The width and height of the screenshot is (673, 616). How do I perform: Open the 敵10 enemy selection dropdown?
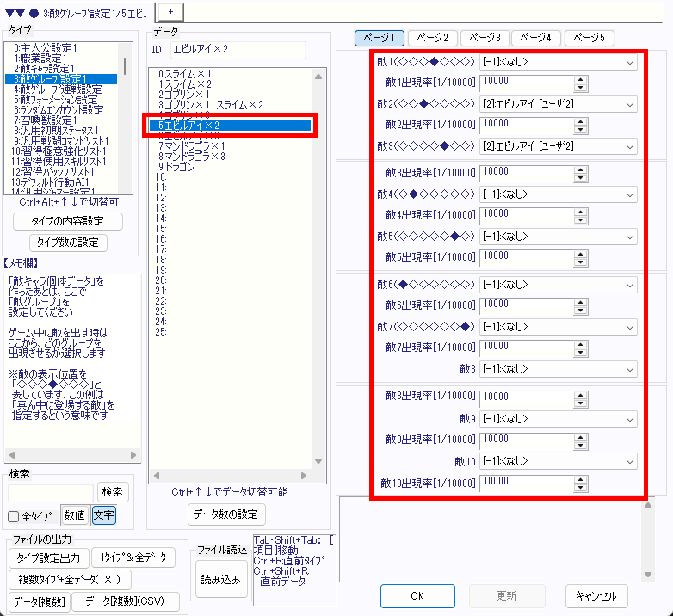[630, 460]
